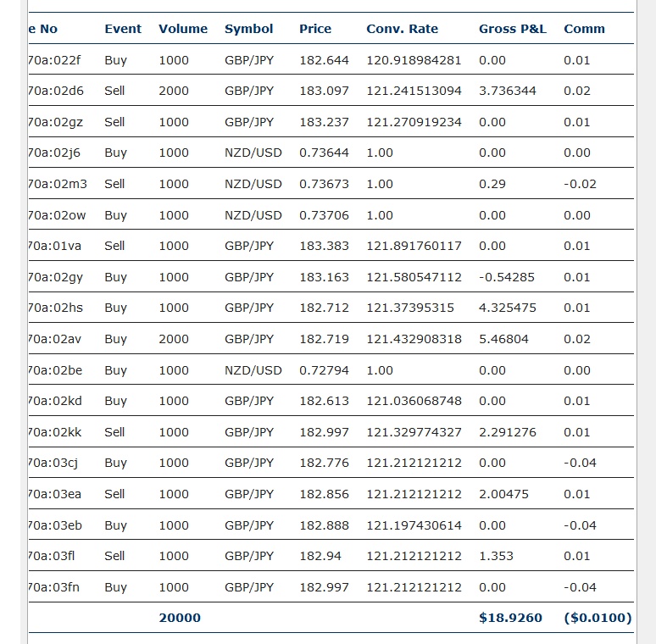
Task: Click the Price column header
Action: (x=314, y=29)
